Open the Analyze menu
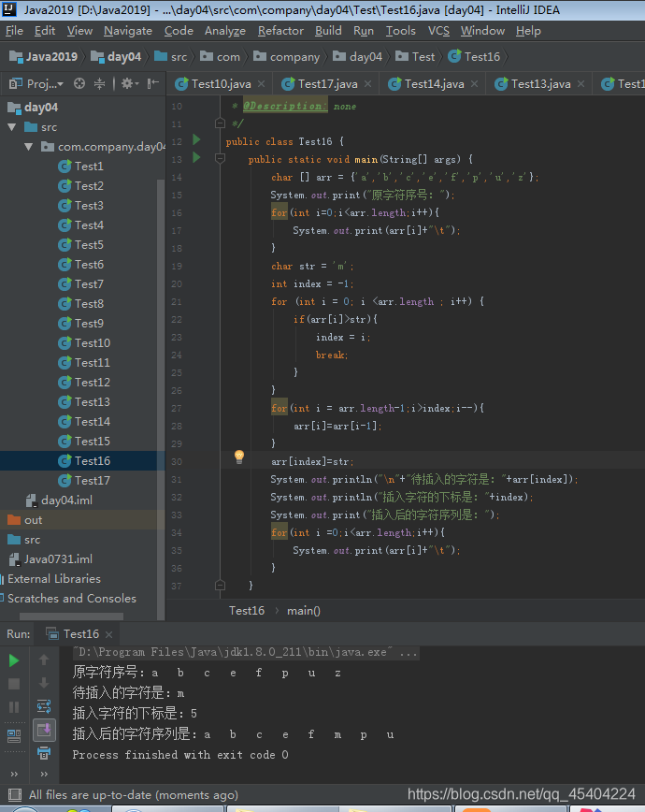This screenshot has height=812, width=645. pos(224,31)
